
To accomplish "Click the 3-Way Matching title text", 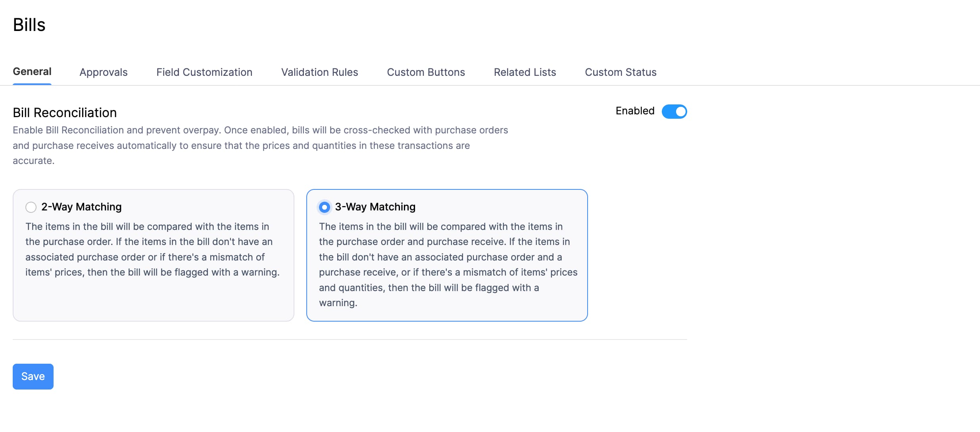I will pos(375,207).
